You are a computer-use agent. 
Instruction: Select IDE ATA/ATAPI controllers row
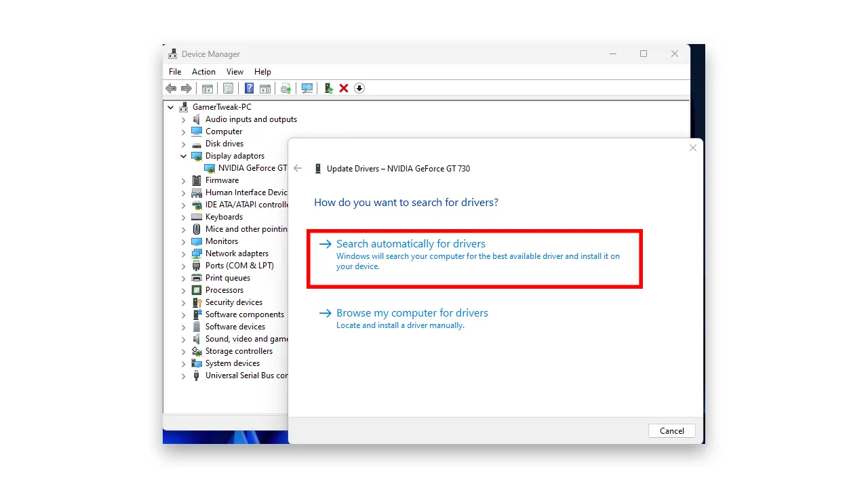247,205
